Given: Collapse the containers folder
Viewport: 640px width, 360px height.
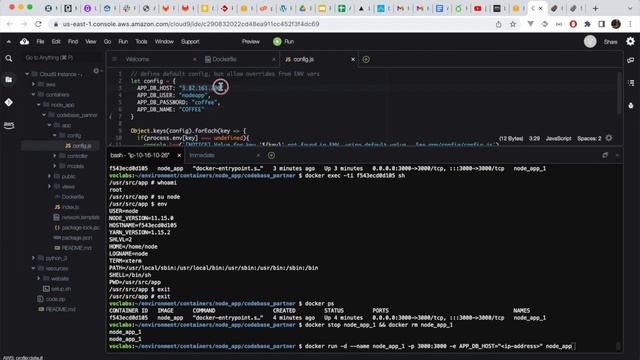Looking at the screenshot, I should (33, 95).
